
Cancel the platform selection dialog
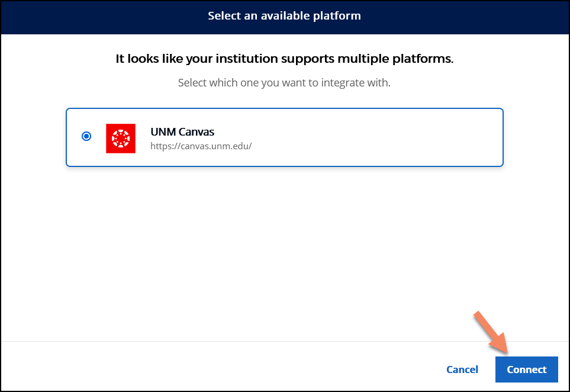[x=462, y=369]
